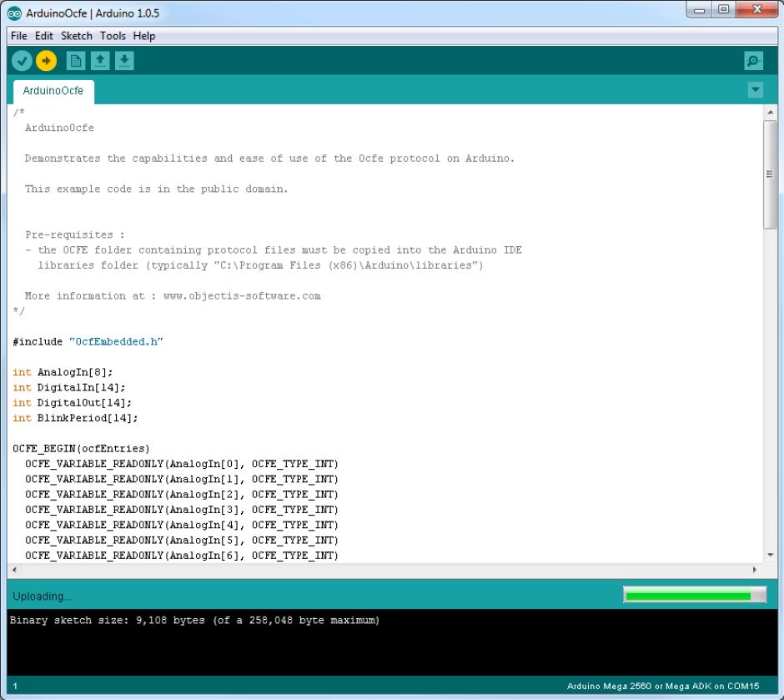Screen dimensions: 784x700
Task: Open the Help menu
Action: [144, 36]
